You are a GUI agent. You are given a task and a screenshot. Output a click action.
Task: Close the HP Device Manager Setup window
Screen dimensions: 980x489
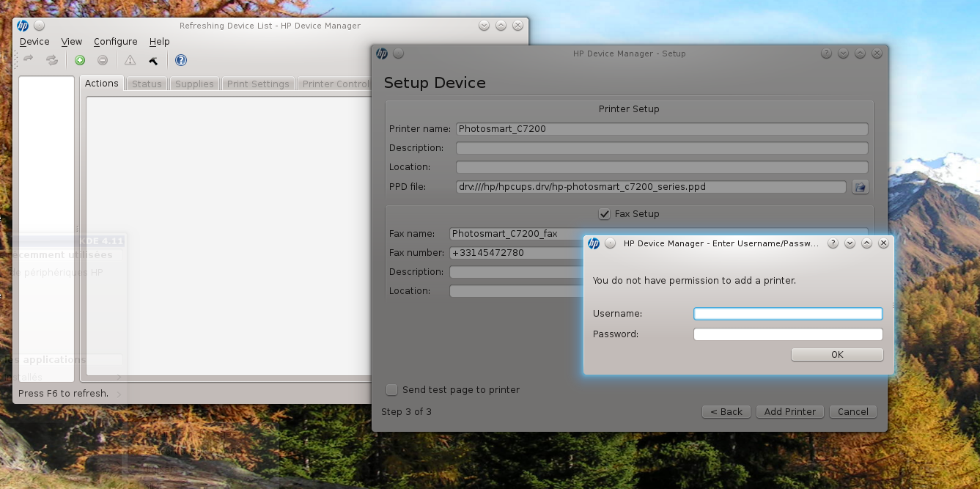coord(877,54)
